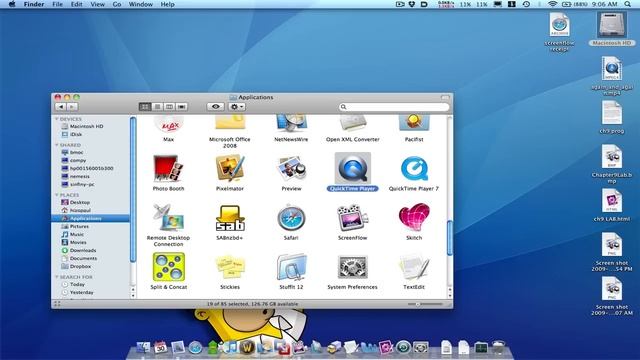Select the Preview app icon
Viewport: 640px width, 360px height.
tap(291, 169)
